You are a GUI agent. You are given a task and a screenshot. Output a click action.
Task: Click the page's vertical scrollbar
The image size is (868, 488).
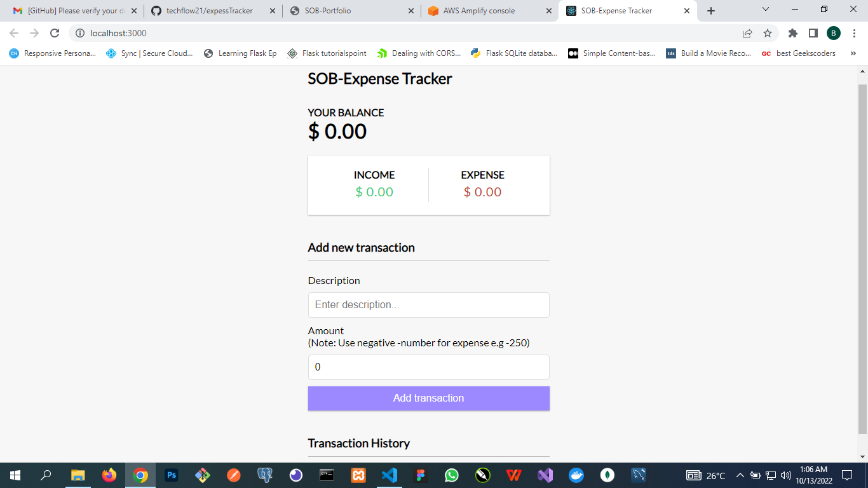(x=862, y=254)
